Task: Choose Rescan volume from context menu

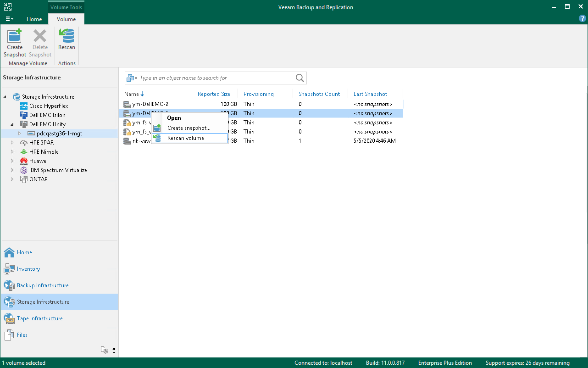Action: pos(189,138)
